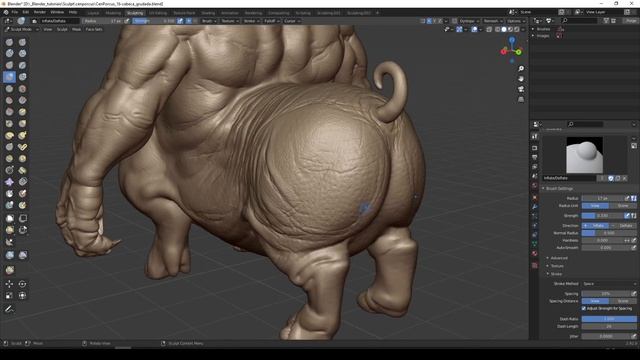Viewport: 640px width, 360px height.
Task: Toggle X-ray viewport display
Action: coord(489,29)
